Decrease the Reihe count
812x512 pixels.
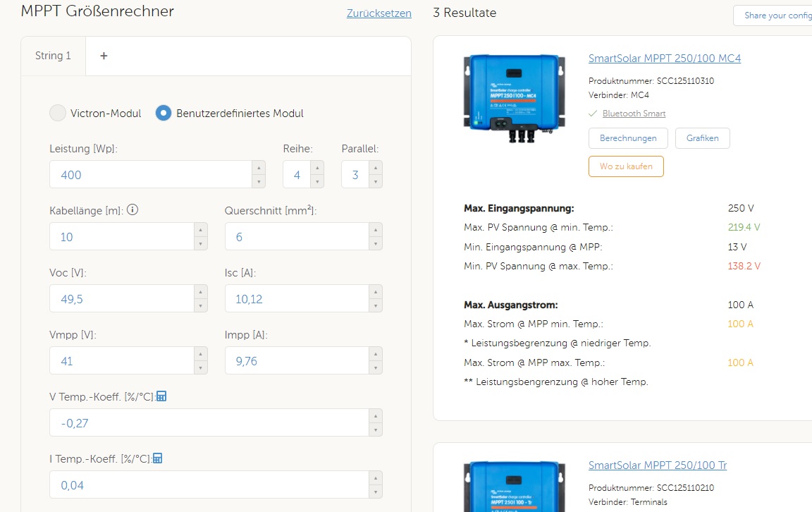coord(317,181)
